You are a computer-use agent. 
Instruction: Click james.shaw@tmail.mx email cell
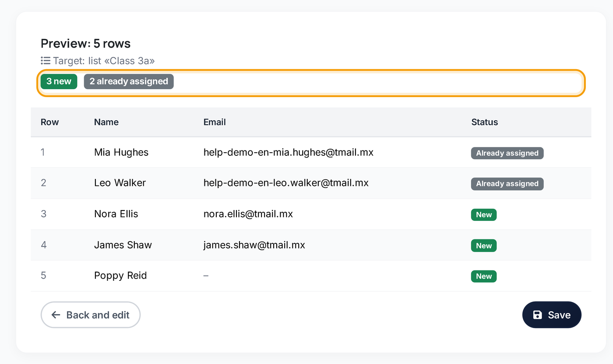click(x=254, y=245)
